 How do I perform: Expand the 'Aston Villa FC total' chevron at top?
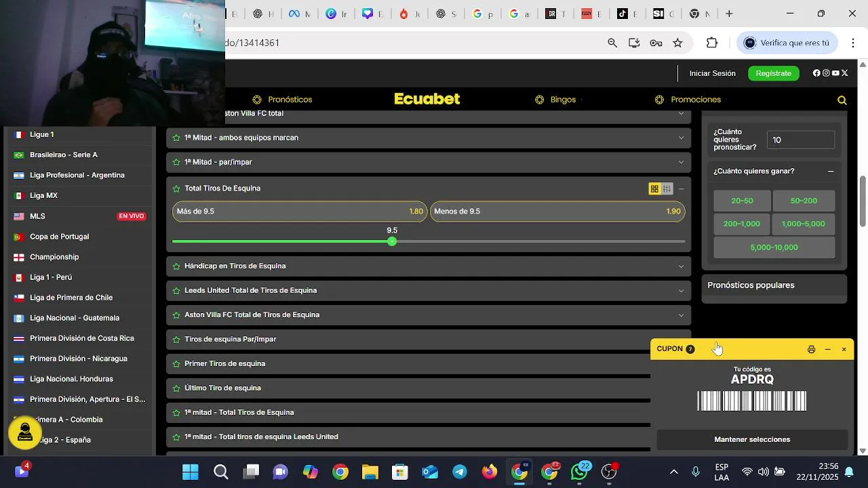pyautogui.click(x=681, y=113)
